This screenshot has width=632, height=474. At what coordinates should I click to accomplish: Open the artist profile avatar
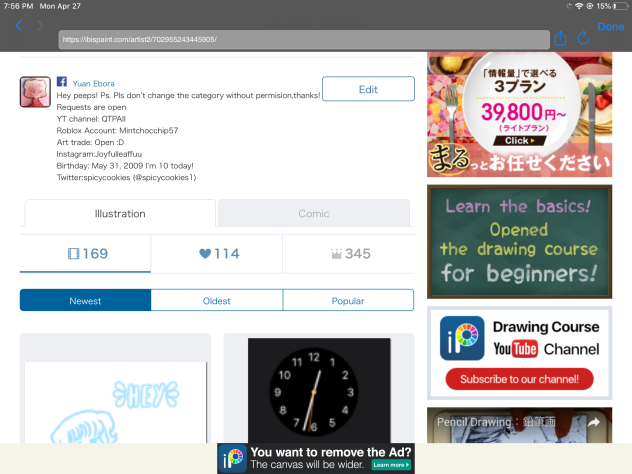[35, 92]
